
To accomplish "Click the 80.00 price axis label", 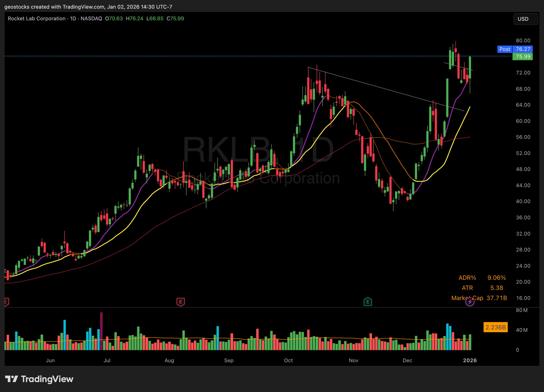I will (523, 41).
